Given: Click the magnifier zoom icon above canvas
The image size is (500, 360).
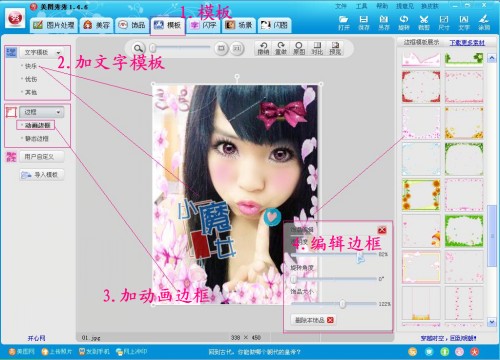Looking at the screenshot, I should (138, 48).
